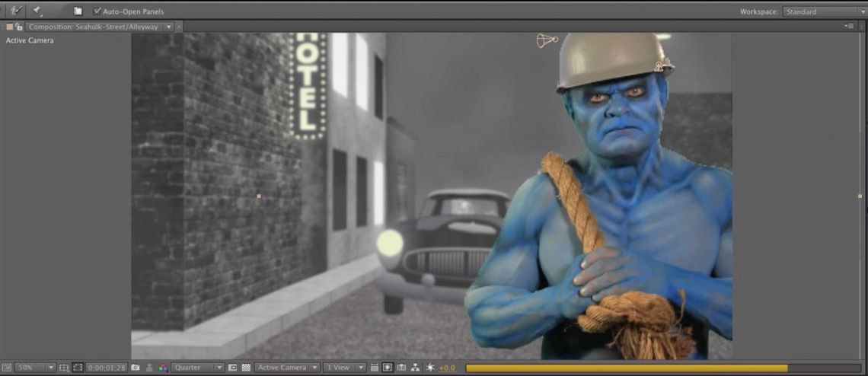
Task: Open the Show Channel color management icon
Action: (x=163, y=367)
